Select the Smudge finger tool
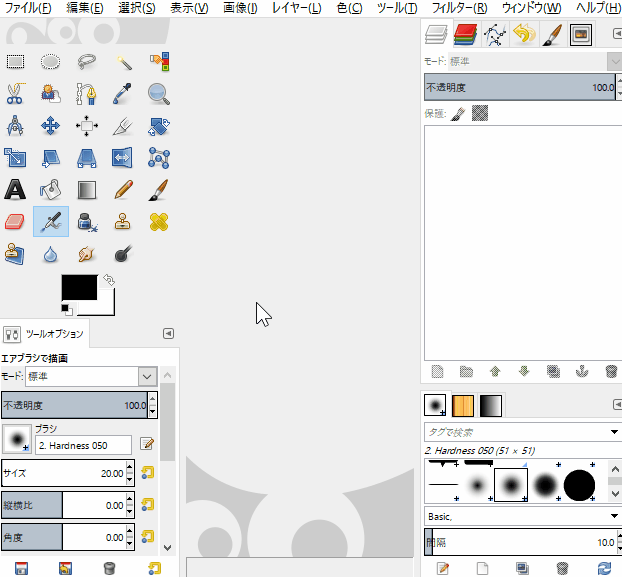This screenshot has width=622, height=577. (x=86, y=254)
